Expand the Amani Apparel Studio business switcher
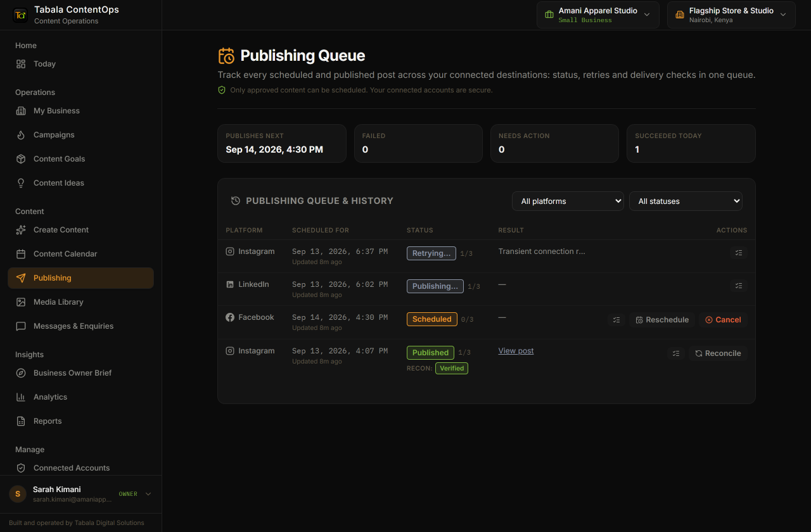The width and height of the screenshot is (811, 532). [x=598, y=15]
